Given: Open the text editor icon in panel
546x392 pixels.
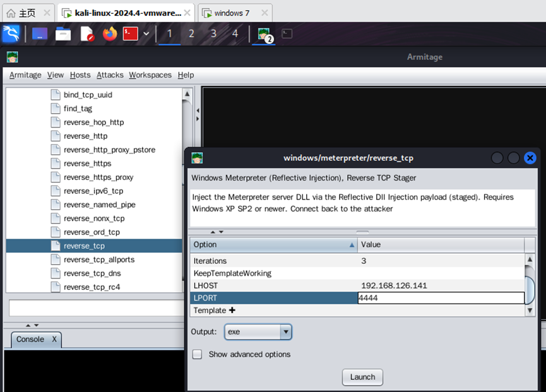Looking at the screenshot, I should (87, 33).
